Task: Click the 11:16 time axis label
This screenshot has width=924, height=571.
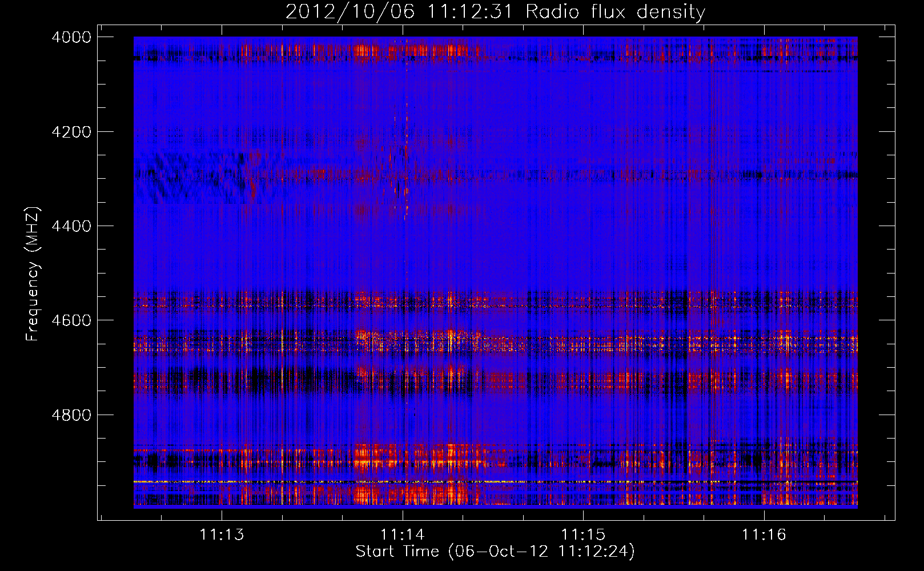Action: click(x=764, y=535)
